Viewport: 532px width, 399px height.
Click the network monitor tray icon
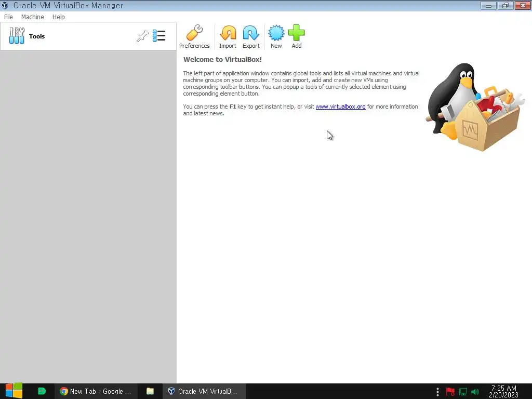463,392
